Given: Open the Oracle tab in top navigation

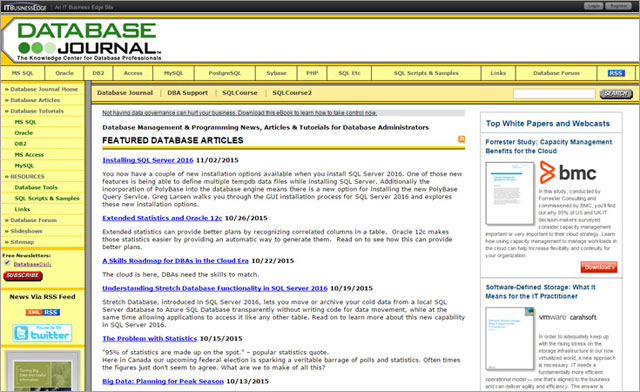Looking at the screenshot, I should 64,73.
